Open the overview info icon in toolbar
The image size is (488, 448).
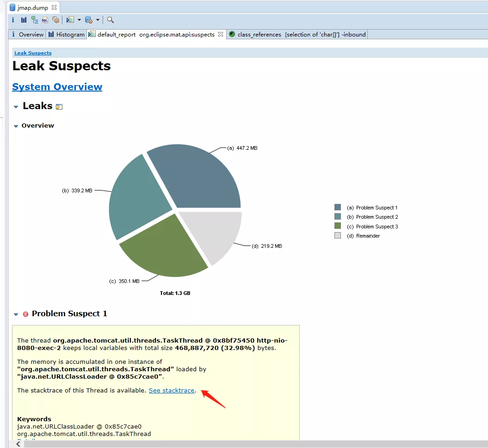tap(13, 20)
